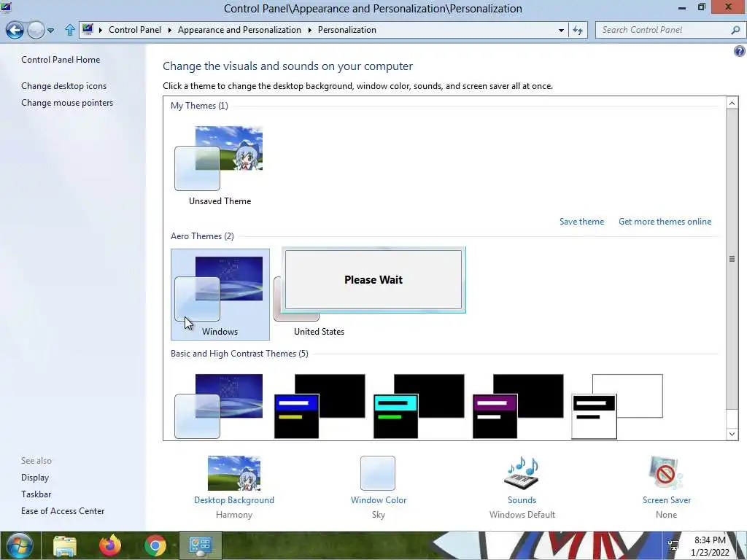The image size is (747, 560).
Task: Select high contrast theme with blue title bar
Action: pos(320,405)
